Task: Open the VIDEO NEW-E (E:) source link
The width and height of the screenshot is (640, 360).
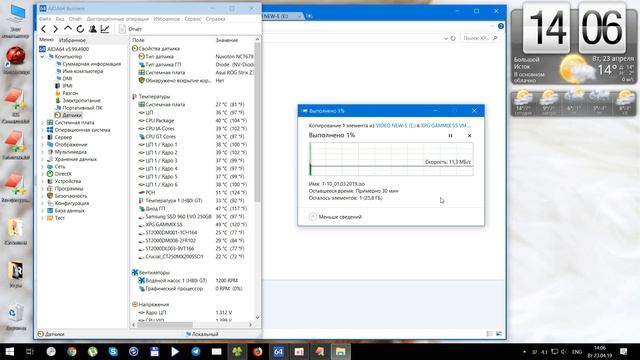Action: pos(395,125)
